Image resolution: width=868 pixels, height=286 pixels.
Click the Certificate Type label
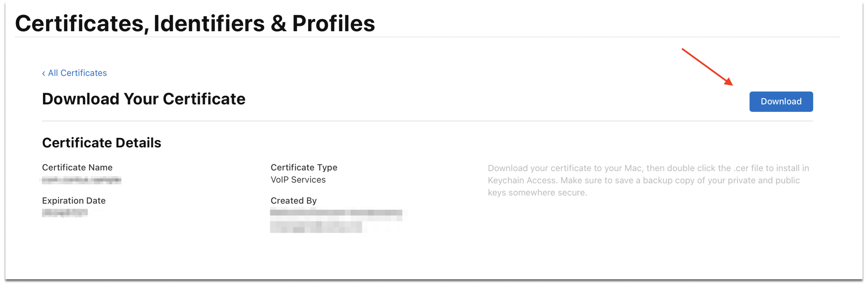304,167
